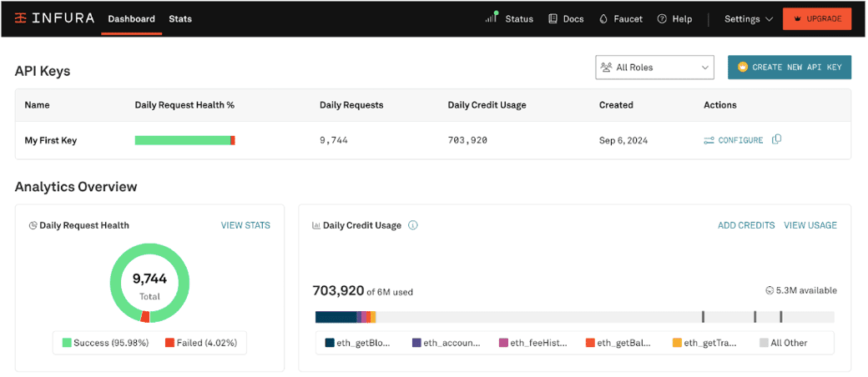Screen dimensions: 868x377
Task: Click Create New API Key button
Action: pos(790,67)
